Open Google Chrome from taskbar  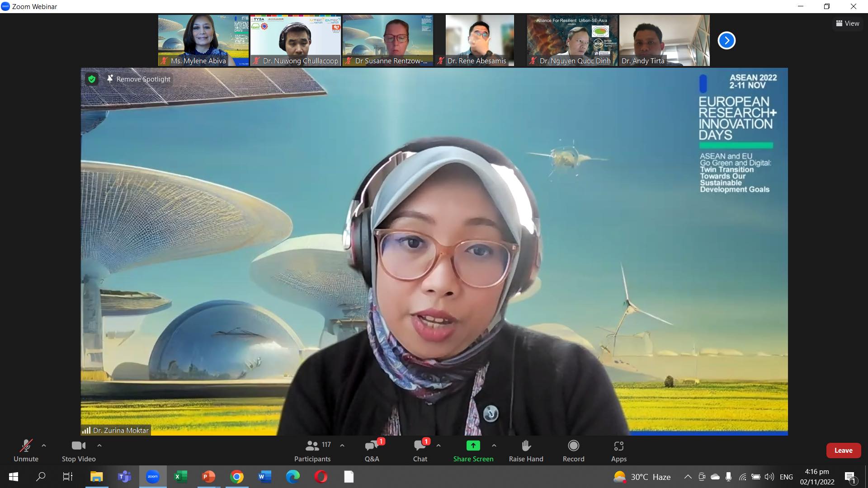236,477
